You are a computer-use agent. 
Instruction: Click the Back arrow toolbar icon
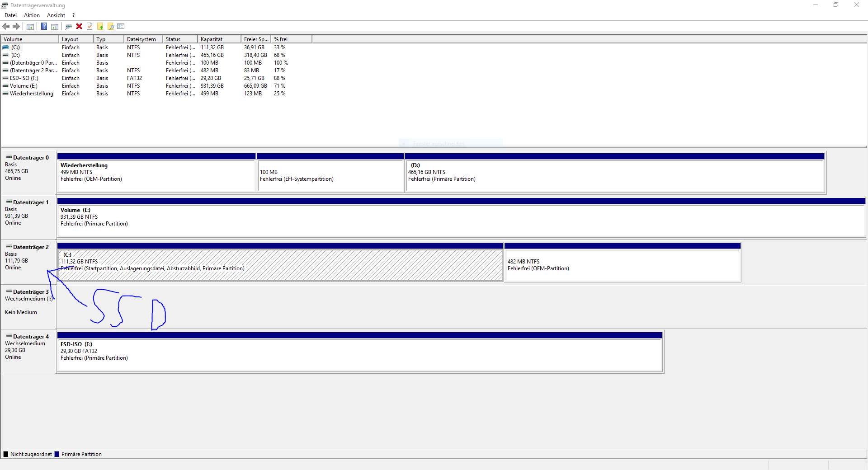point(6,27)
